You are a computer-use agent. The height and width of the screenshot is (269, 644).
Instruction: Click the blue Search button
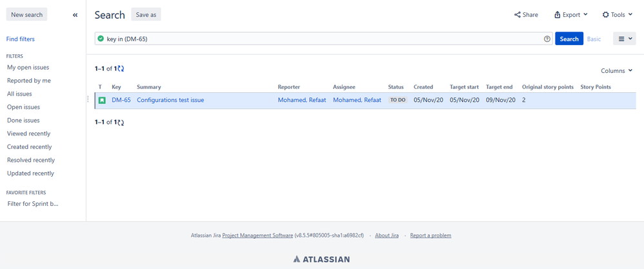[x=569, y=39]
